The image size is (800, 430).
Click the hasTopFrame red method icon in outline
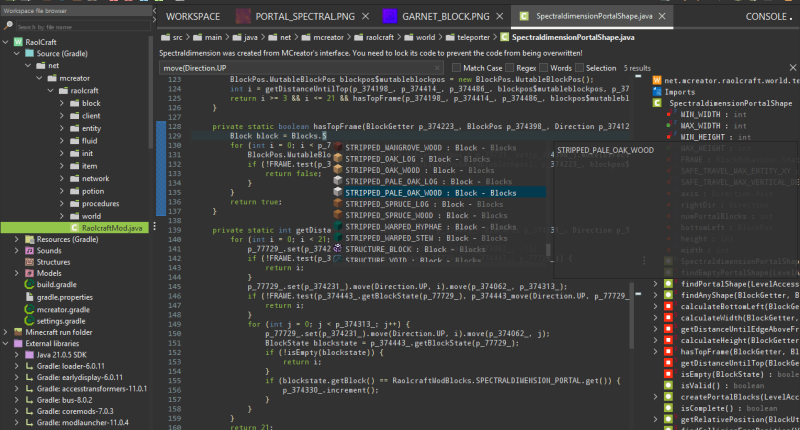tap(668, 351)
